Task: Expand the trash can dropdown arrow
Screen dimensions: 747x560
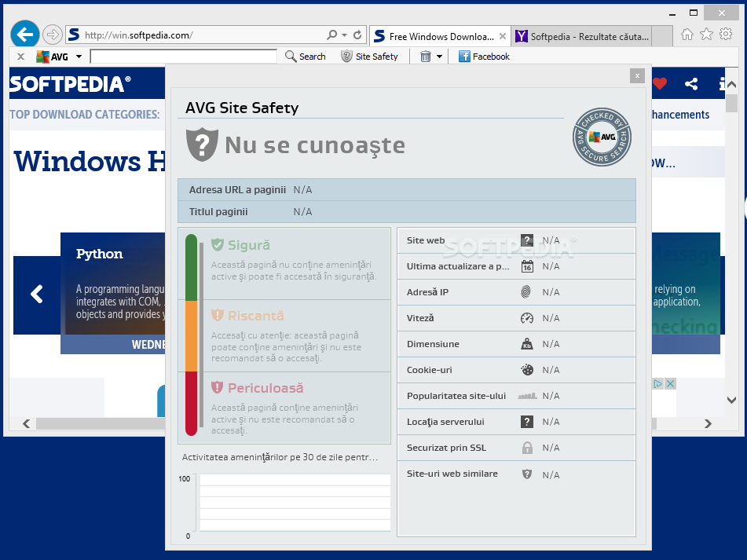Action: [439, 57]
